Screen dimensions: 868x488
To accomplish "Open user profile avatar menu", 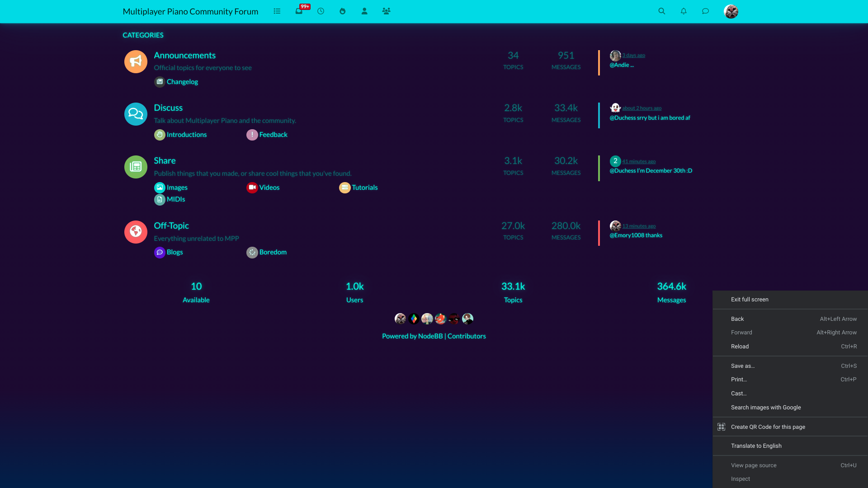I will click(731, 11).
